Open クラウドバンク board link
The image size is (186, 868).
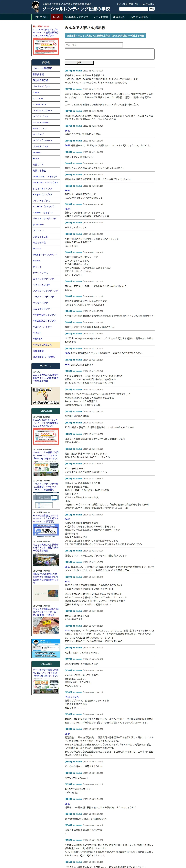46,117
